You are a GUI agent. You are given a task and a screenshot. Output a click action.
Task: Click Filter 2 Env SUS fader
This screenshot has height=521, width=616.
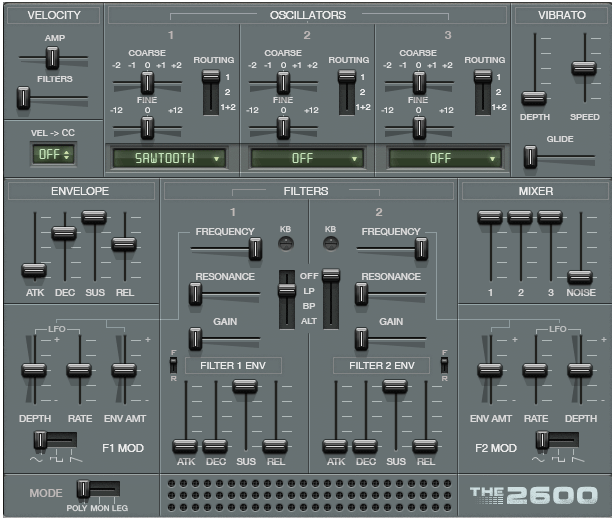395,386
